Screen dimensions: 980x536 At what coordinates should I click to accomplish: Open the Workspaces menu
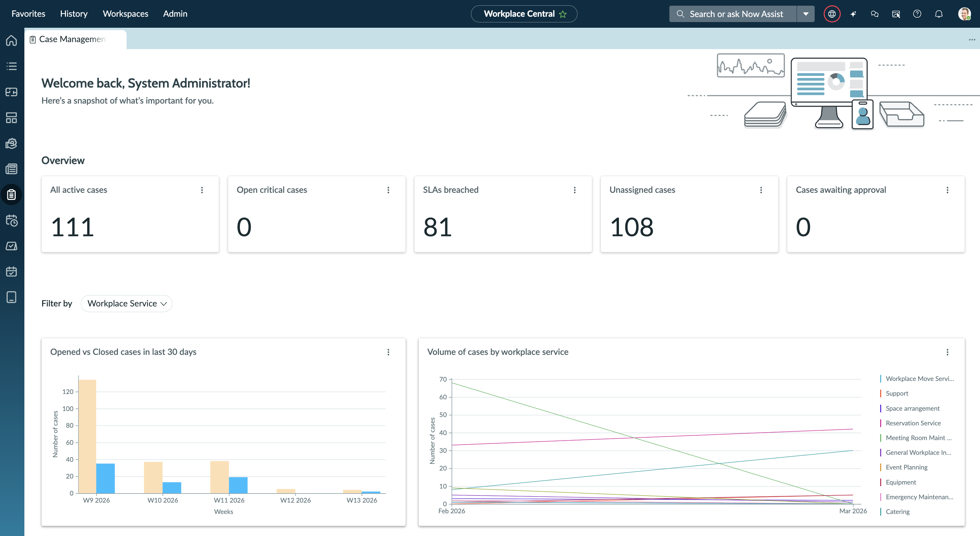tap(126, 14)
